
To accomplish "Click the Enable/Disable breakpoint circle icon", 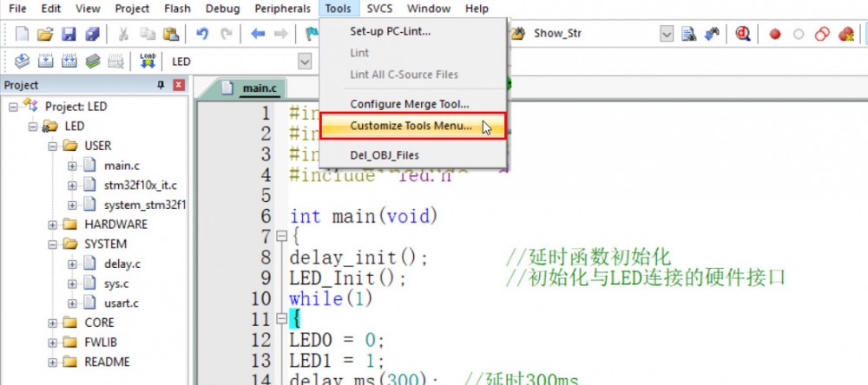I will pyautogui.click(x=799, y=35).
